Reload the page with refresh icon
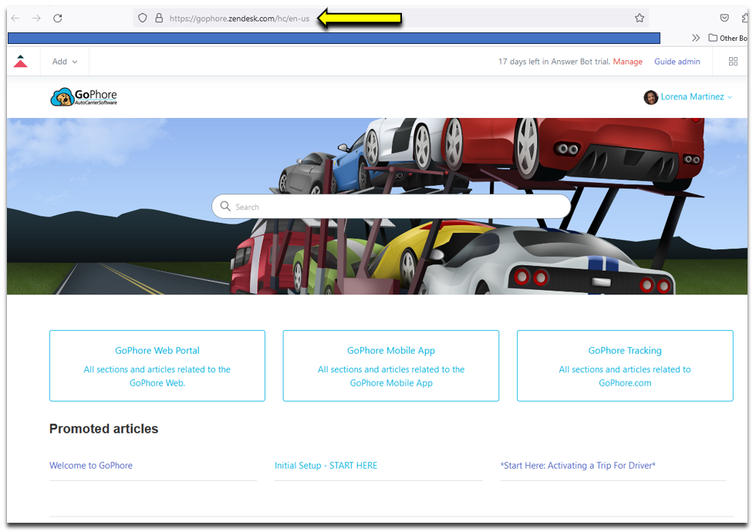This screenshot has height=532, width=756. click(57, 19)
